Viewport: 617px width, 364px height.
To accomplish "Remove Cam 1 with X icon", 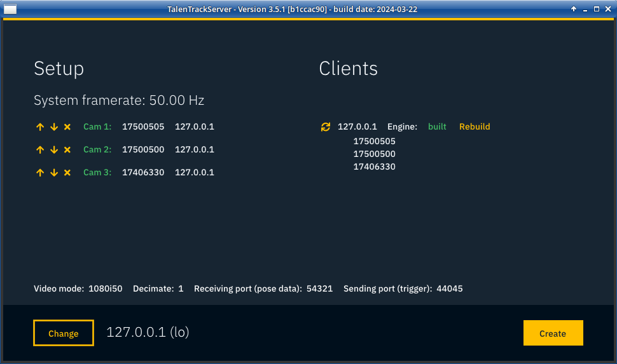I will pos(67,127).
